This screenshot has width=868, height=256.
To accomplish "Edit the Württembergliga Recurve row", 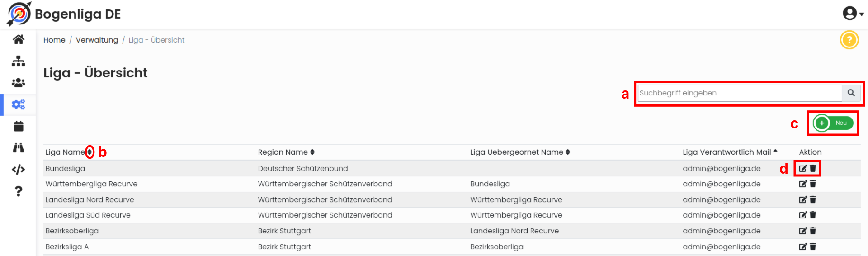I will click(803, 184).
